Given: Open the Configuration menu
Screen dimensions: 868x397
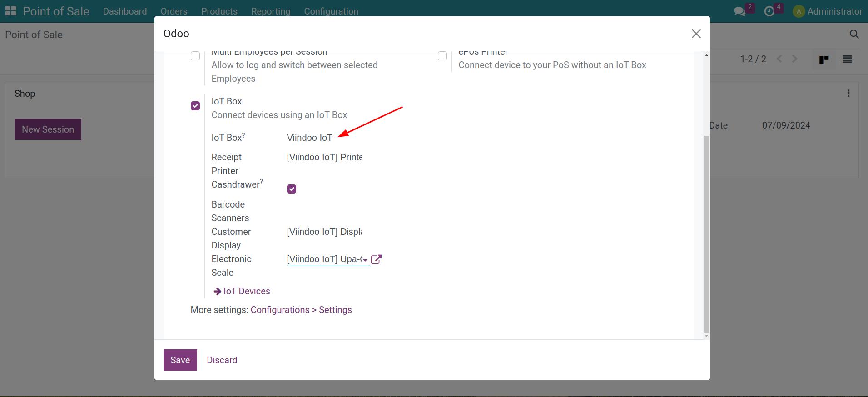Looking at the screenshot, I should click(x=331, y=11).
